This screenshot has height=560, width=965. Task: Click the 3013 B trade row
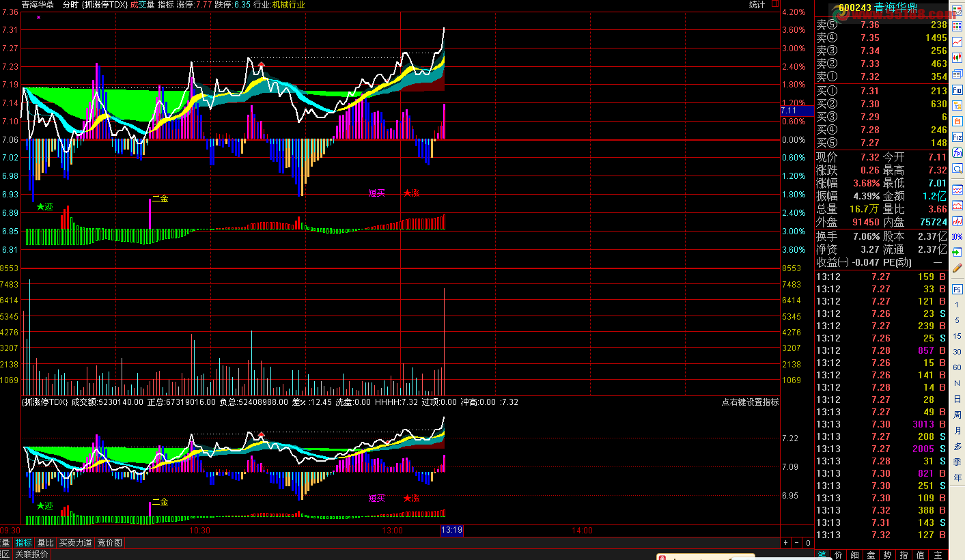pyautogui.click(x=882, y=424)
